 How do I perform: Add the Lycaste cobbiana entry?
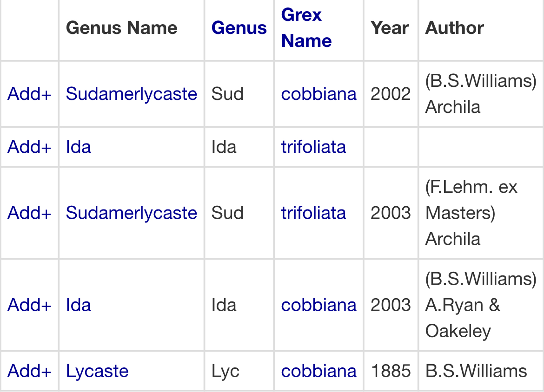[x=29, y=371]
